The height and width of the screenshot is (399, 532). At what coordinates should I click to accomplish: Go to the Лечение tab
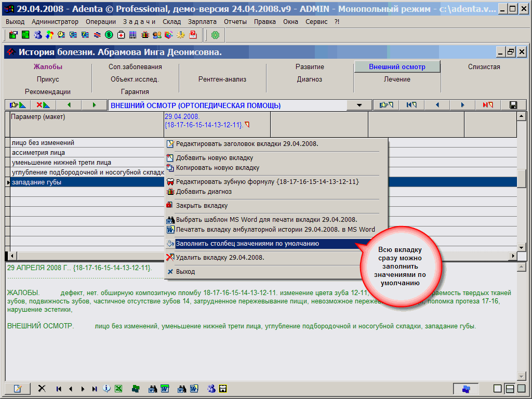pos(397,79)
